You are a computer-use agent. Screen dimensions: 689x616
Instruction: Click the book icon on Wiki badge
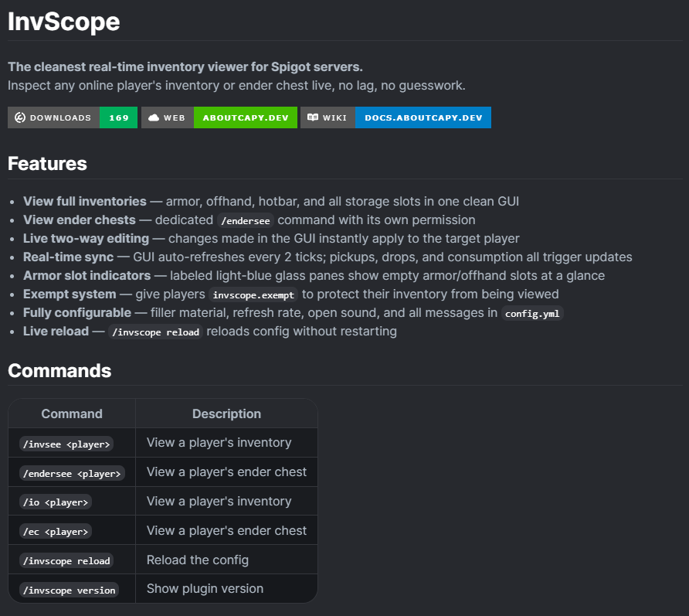coord(312,117)
